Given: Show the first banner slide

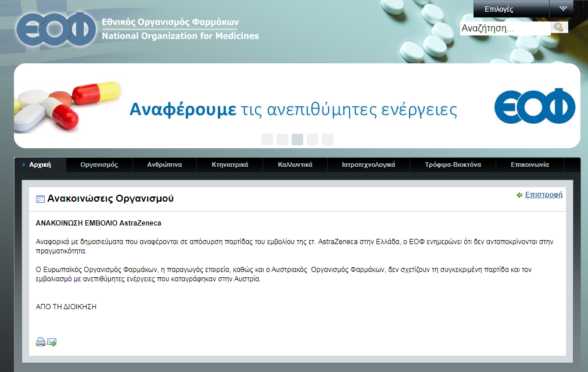Looking at the screenshot, I should pos(267,139).
